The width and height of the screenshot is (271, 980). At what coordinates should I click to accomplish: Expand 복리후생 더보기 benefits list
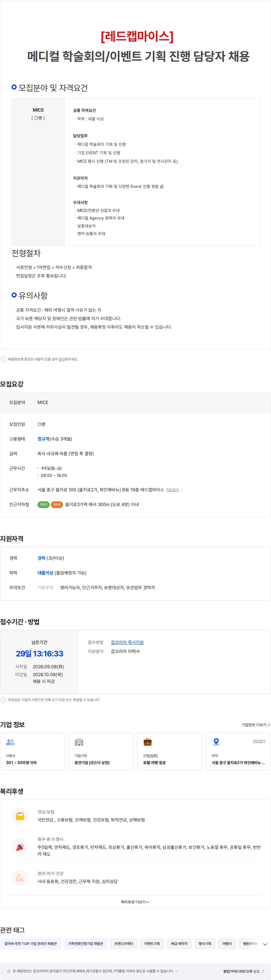click(135, 902)
